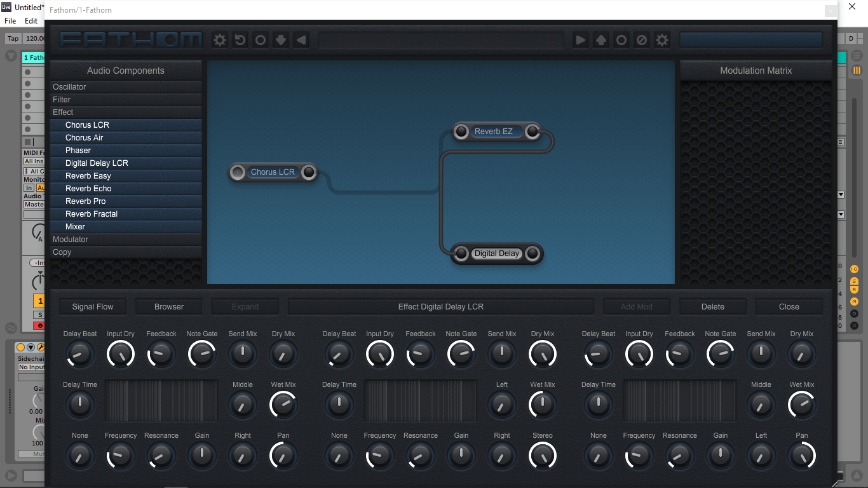Click the down arrow icon in Fathom toolbar
The image size is (868, 488).
[x=281, y=40]
